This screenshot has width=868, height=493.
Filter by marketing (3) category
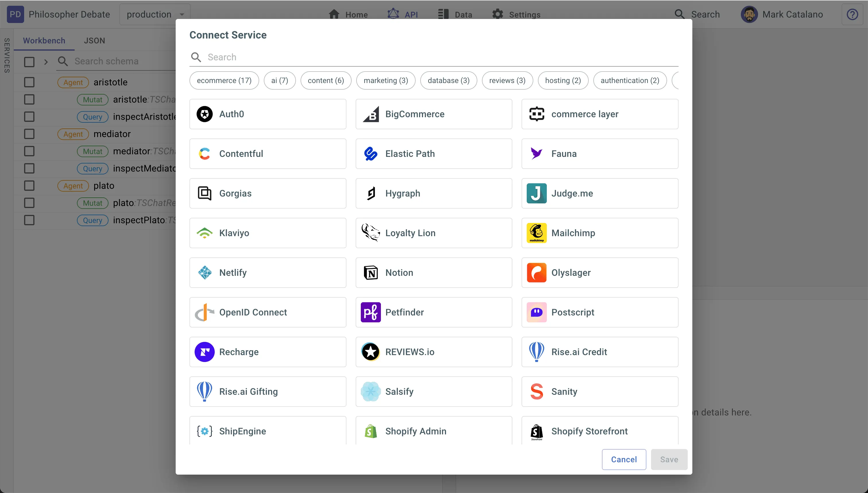[x=385, y=80]
